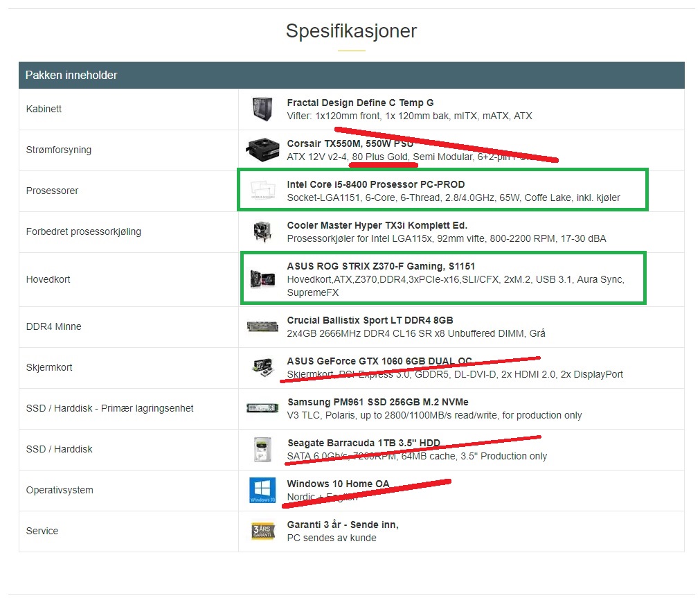Screen dimensions: 700x598
Task: Open ASUS ROG STRIX Z370-F Gaming title
Action: (x=381, y=266)
